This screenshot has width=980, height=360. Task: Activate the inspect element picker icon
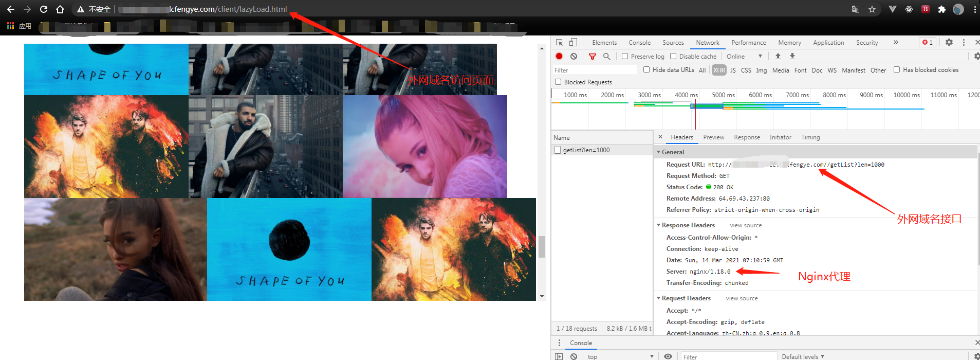click(x=560, y=42)
